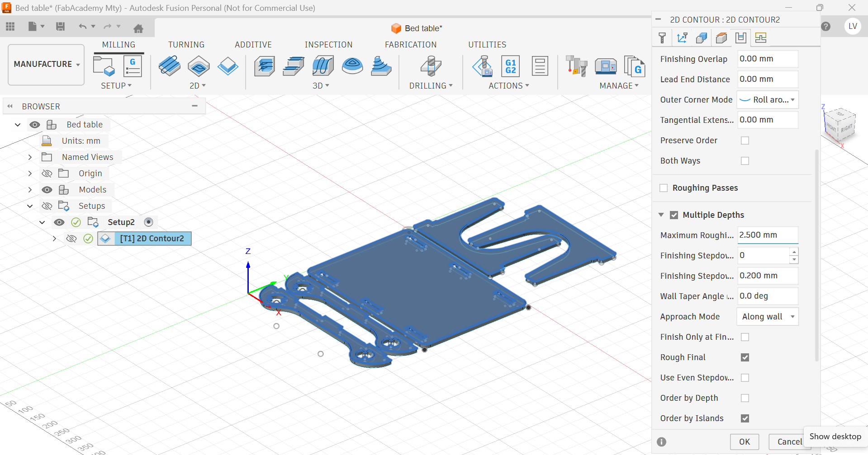Open the MANUFACTURE workspace dropdown
This screenshot has width=868, height=455.
tap(46, 64)
